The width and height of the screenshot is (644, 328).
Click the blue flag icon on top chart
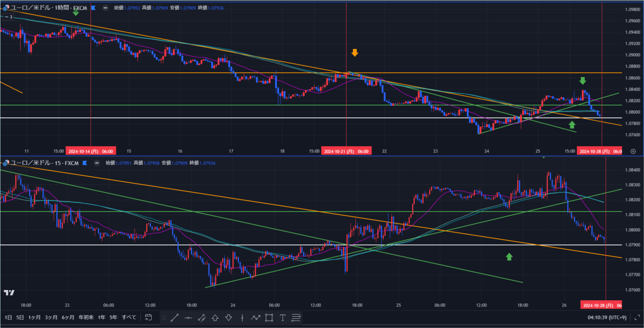tap(93, 8)
